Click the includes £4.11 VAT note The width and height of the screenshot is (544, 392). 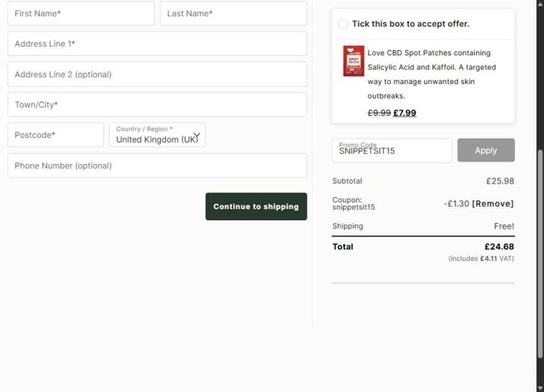481,258
